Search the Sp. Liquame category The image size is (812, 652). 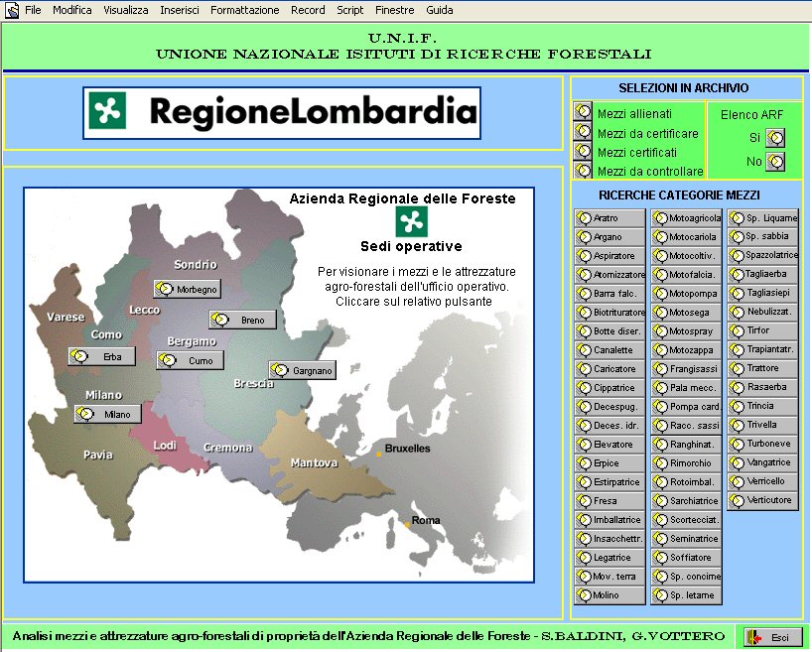point(763,218)
